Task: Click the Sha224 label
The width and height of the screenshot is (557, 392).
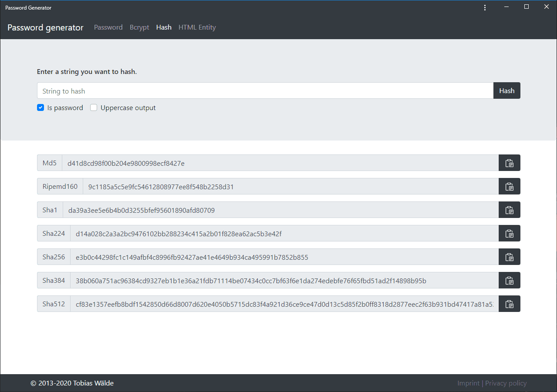Action: (54, 234)
